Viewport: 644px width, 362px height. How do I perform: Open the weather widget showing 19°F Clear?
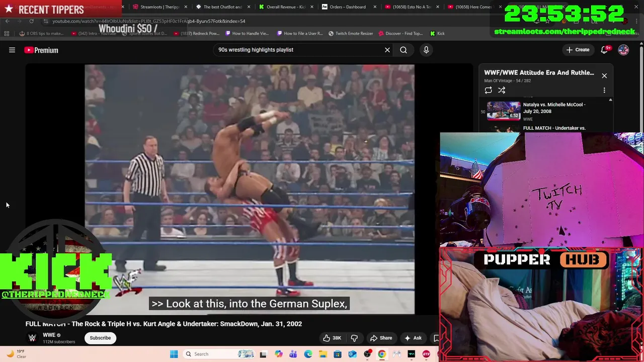tap(16, 354)
